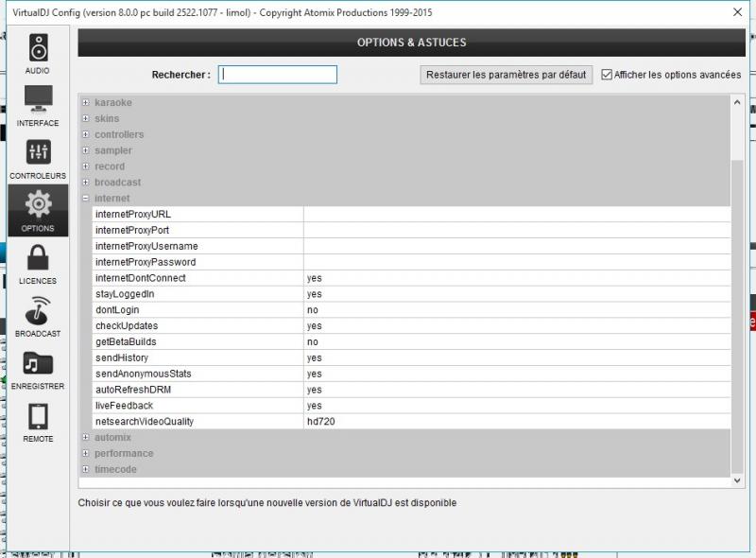
Task: Select the netsearchVideoQuality option
Action: point(411,422)
